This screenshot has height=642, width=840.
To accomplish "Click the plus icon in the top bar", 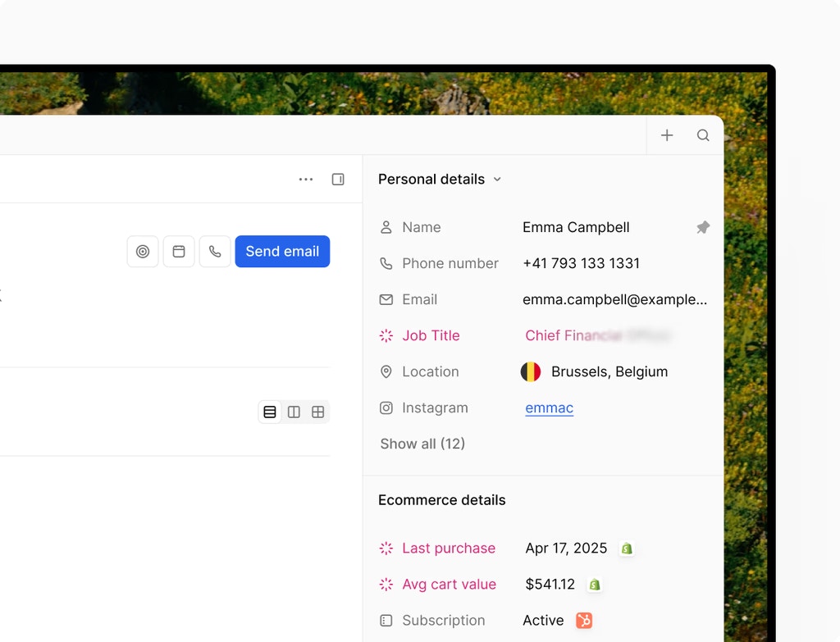I will (x=667, y=134).
